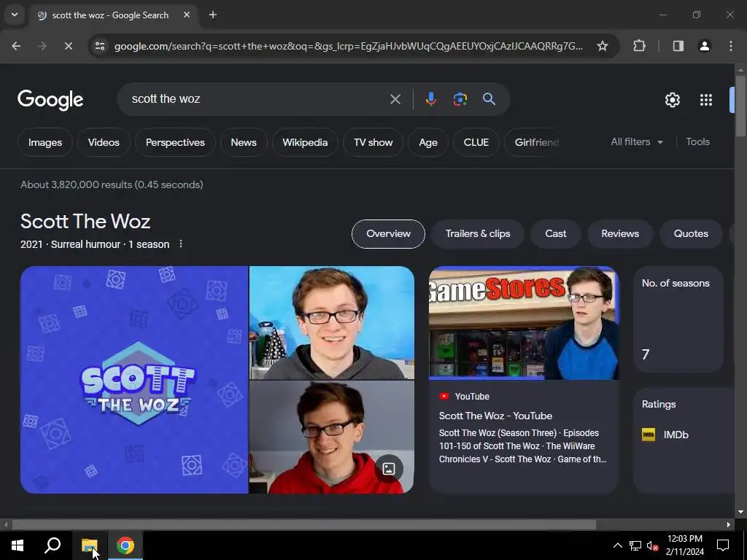This screenshot has height=560, width=747.
Task: Open Chrome side panel icon
Action: point(678,46)
